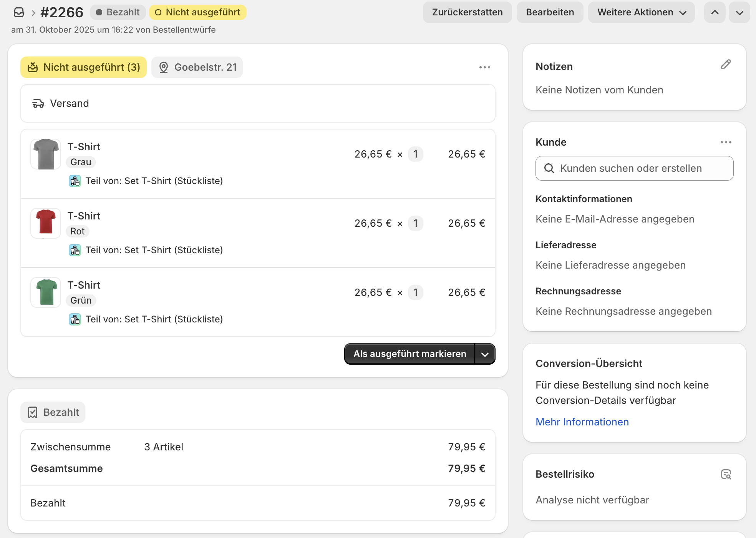Click Als ausgeführt markieren
The image size is (756, 538).
409,354
